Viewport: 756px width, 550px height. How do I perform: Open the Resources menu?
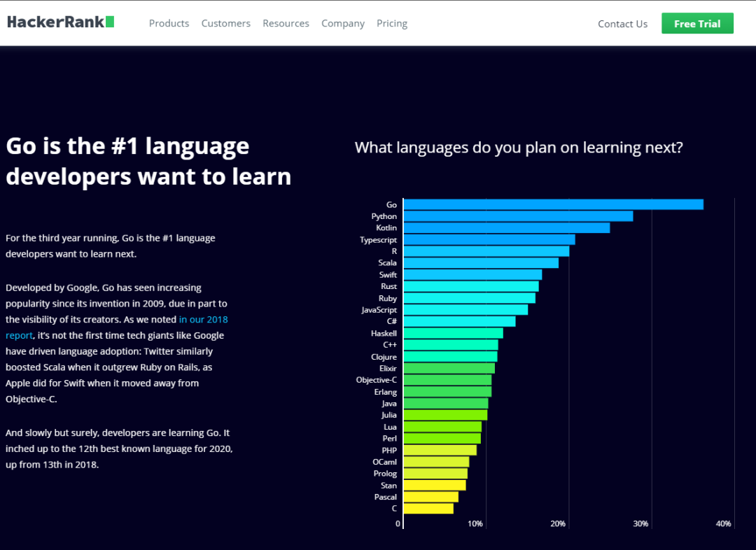coord(286,23)
